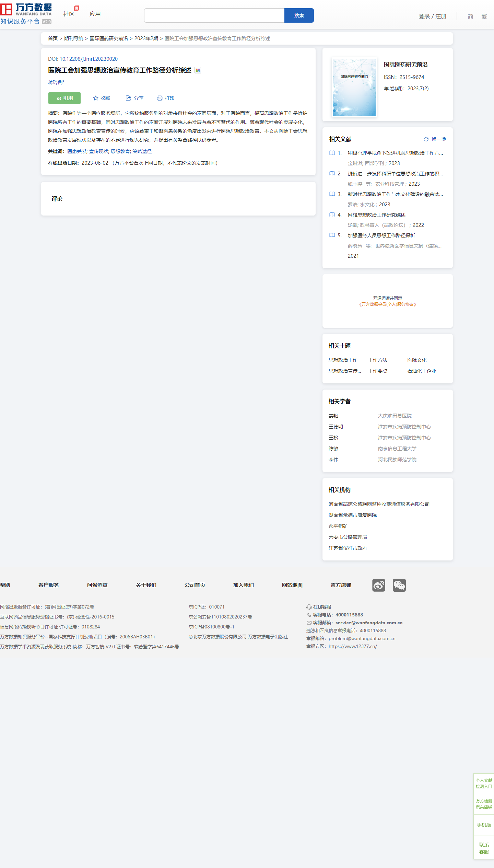
Task: Click keyword 医患关系
Action: click(77, 151)
